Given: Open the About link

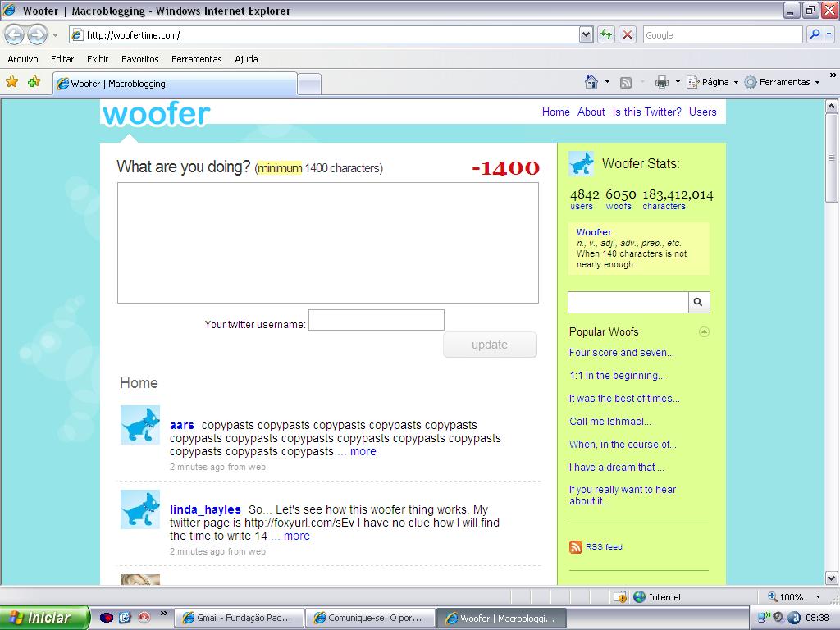Looking at the screenshot, I should (591, 112).
